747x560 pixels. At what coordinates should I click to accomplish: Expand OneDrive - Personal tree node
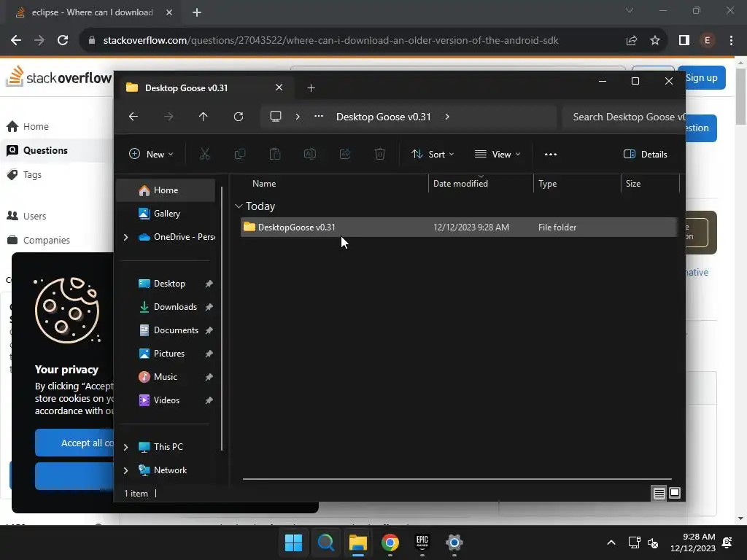(125, 237)
